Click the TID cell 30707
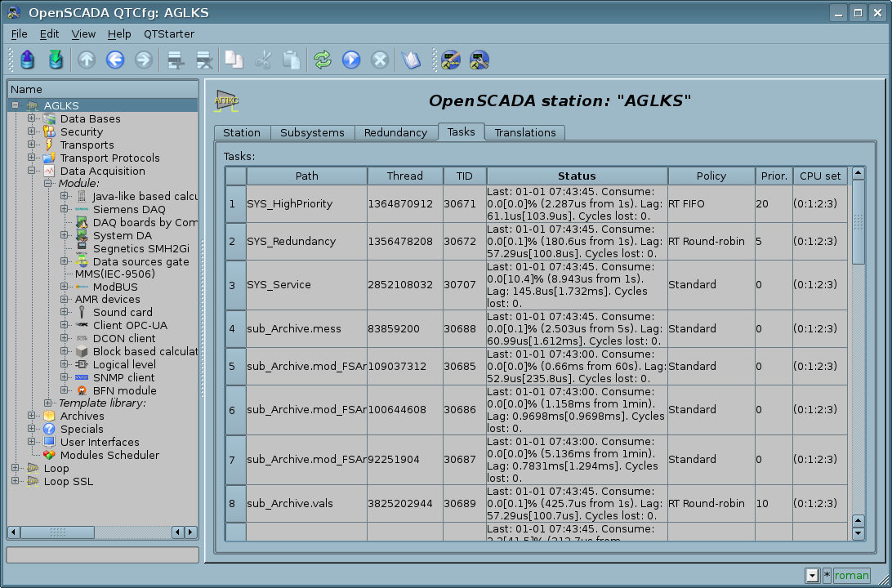Screen dimensions: 892x588 (x=465, y=285)
